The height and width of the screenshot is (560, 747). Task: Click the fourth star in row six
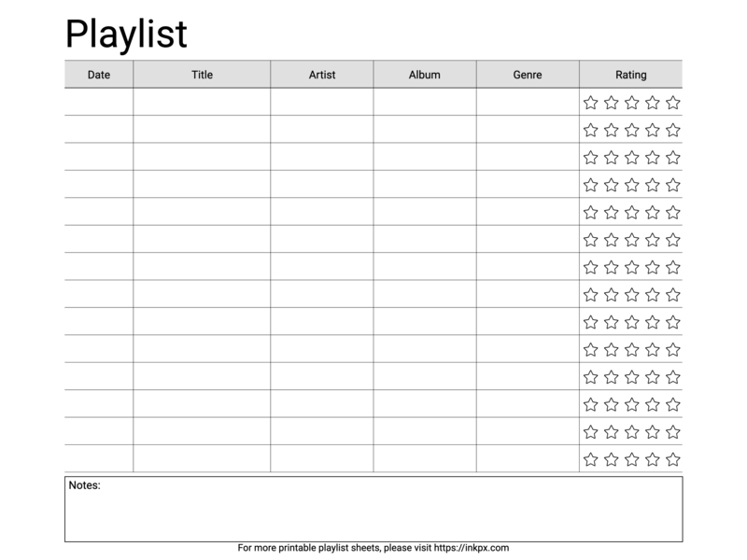[x=652, y=240]
